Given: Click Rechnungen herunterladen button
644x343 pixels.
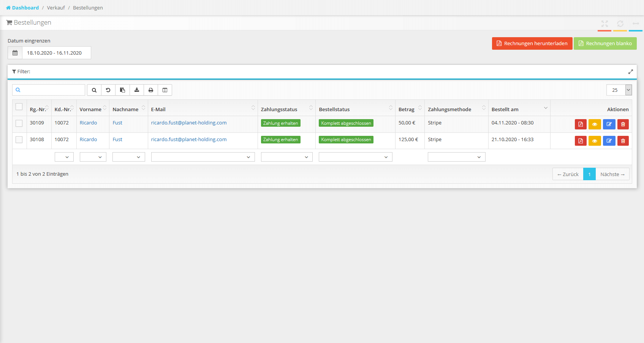Looking at the screenshot, I should [x=532, y=43].
